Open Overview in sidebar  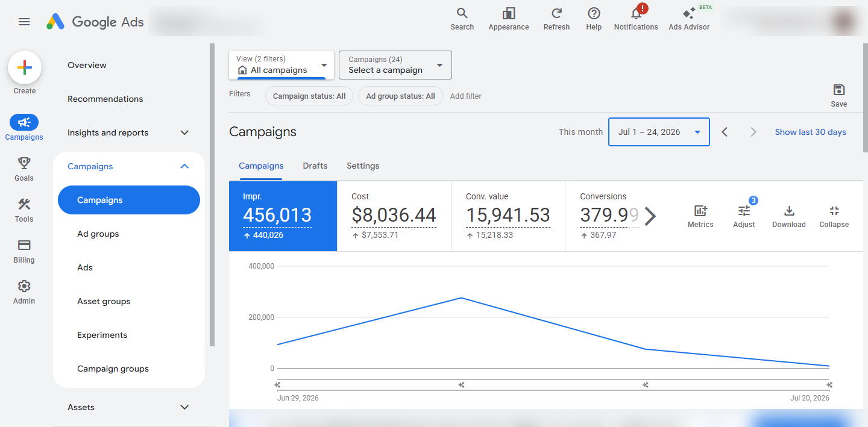pos(87,65)
